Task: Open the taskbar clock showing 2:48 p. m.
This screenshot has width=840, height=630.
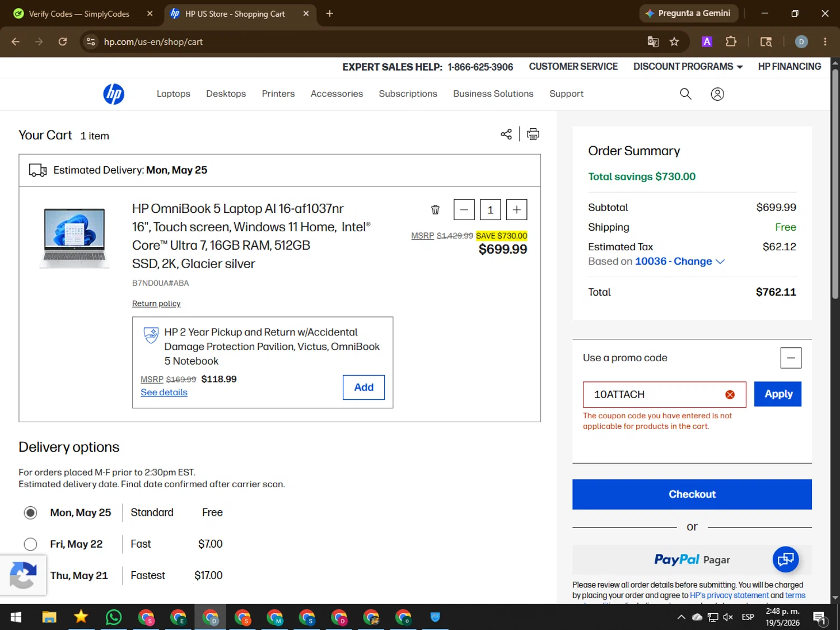Action: tap(782, 617)
